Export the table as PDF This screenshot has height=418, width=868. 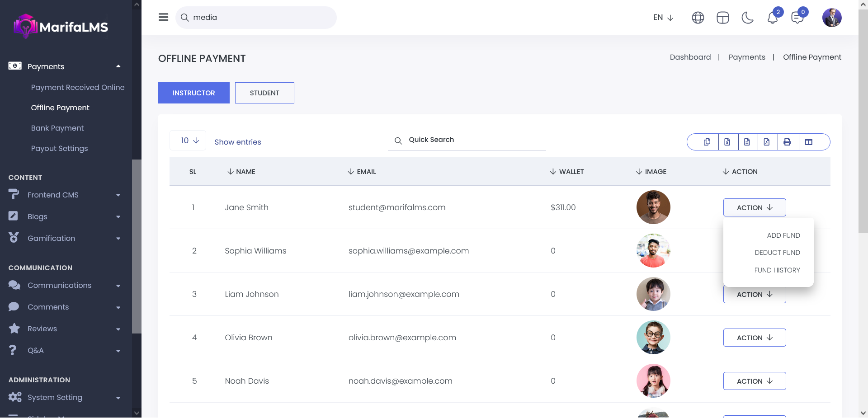767,142
